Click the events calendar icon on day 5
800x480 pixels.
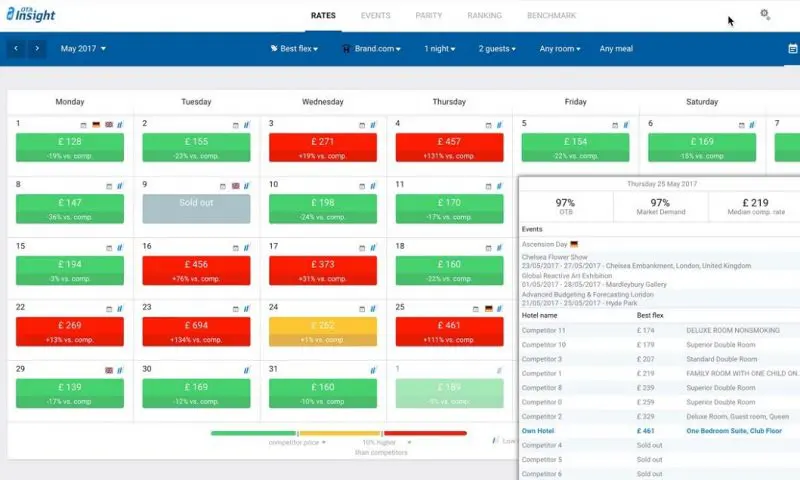coord(615,125)
